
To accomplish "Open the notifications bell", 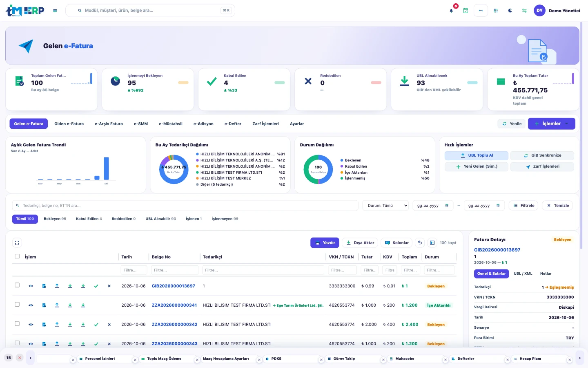I will (x=451, y=11).
